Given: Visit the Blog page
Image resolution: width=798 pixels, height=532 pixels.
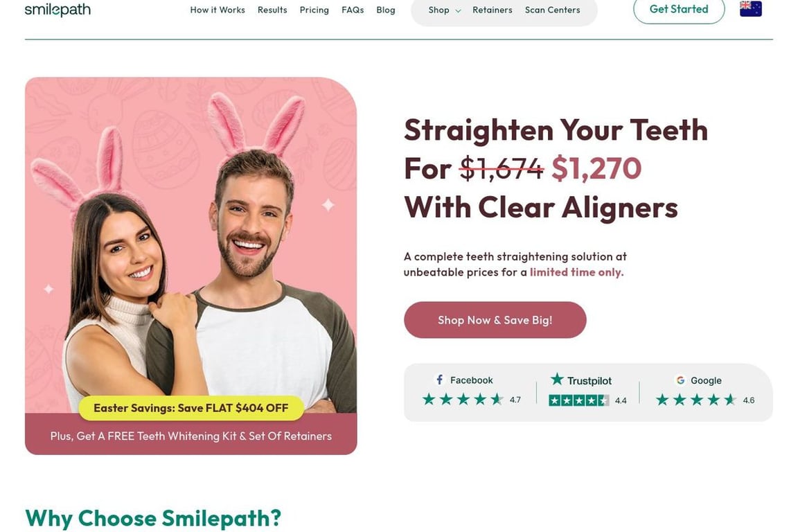Looking at the screenshot, I should 386,10.
